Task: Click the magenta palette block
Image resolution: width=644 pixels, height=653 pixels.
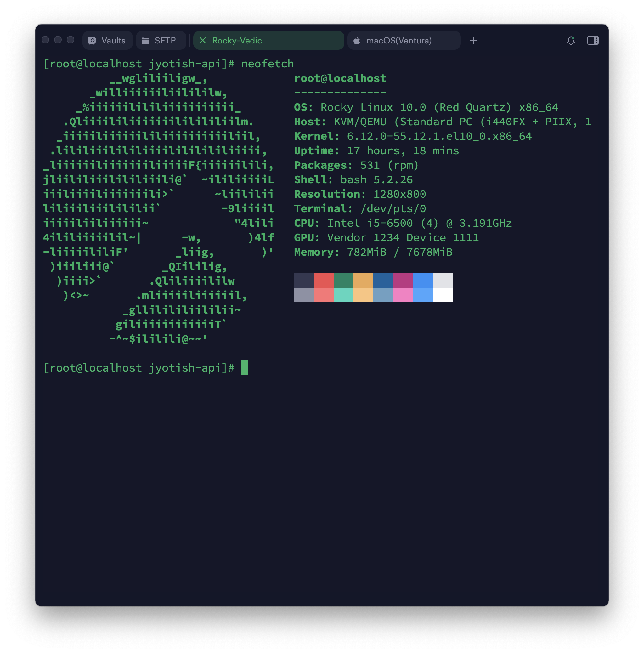Action: 403,281
